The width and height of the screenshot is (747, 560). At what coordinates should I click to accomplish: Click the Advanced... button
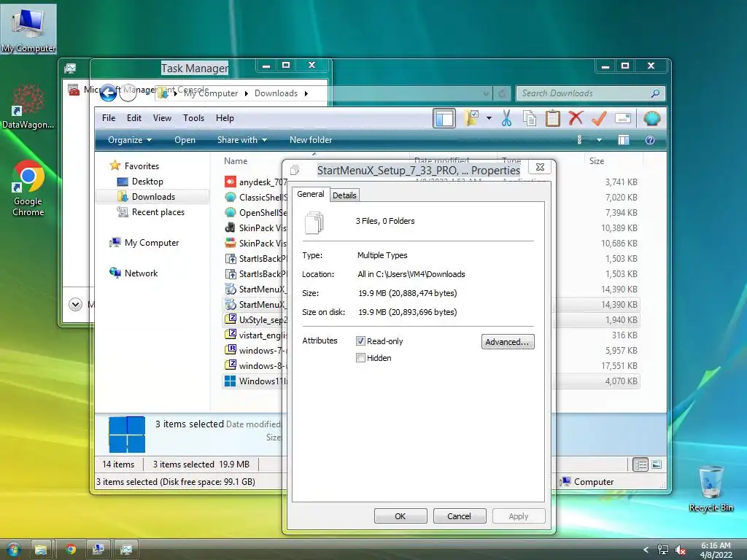(508, 342)
